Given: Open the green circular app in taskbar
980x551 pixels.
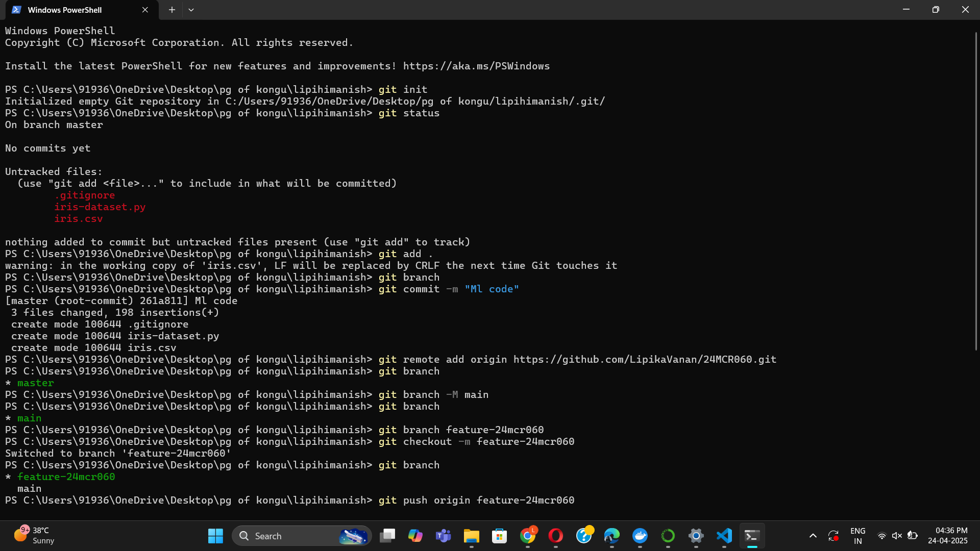Looking at the screenshot, I should [x=668, y=536].
